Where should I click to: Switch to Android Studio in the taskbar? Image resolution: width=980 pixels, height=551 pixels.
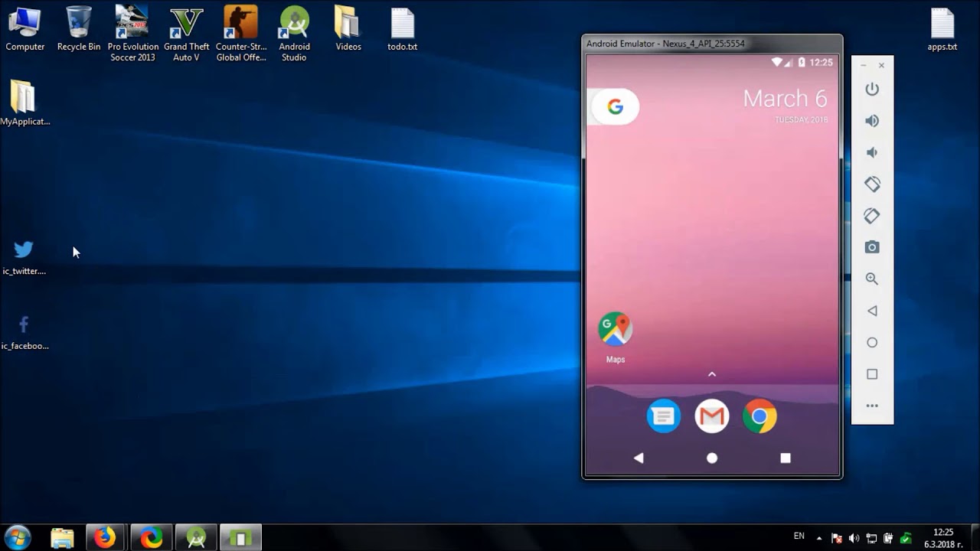point(196,538)
